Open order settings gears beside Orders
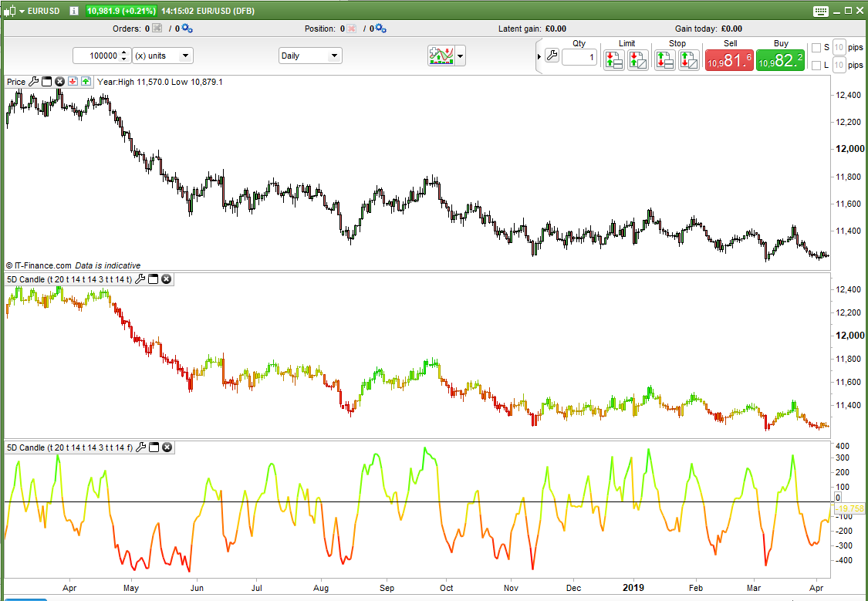Image resolution: width=868 pixels, height=601 pixels. (x=187, y=29)
